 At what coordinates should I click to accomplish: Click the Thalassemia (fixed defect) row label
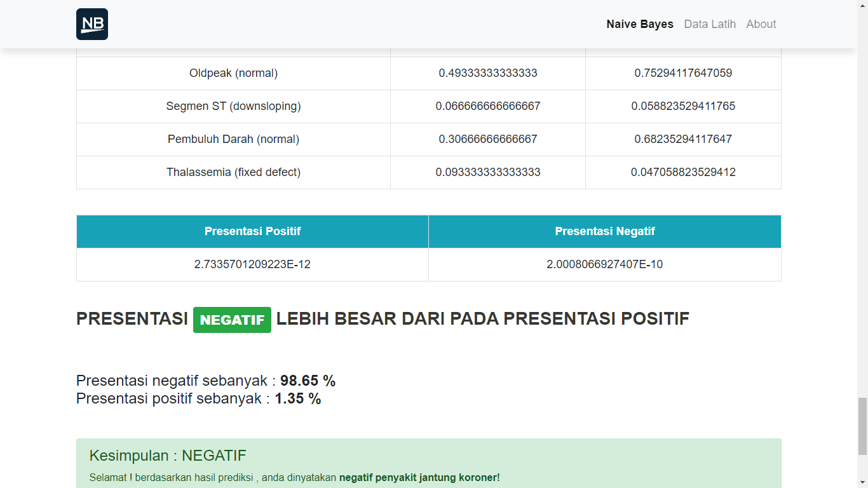pyautogui.click(x=233, y=172)
